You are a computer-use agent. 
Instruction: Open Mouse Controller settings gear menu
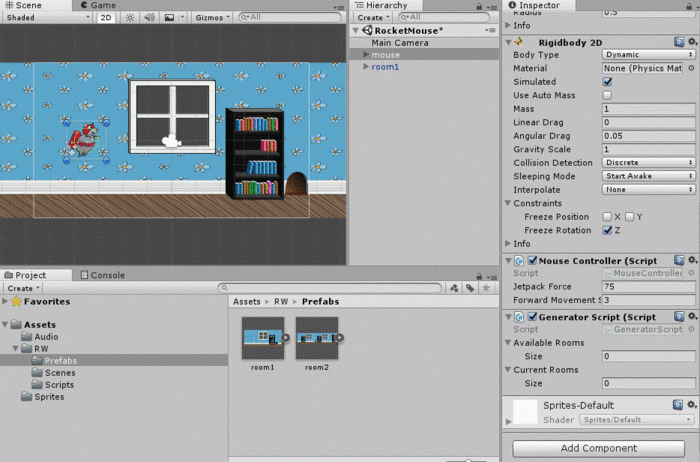[692, 260]
